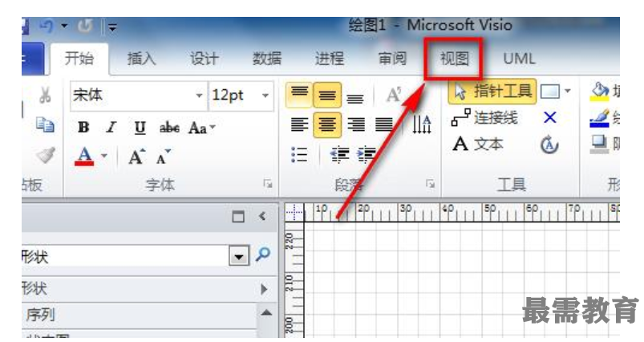Select the 文本 text tool
The image size is (644, 342).
478,145
